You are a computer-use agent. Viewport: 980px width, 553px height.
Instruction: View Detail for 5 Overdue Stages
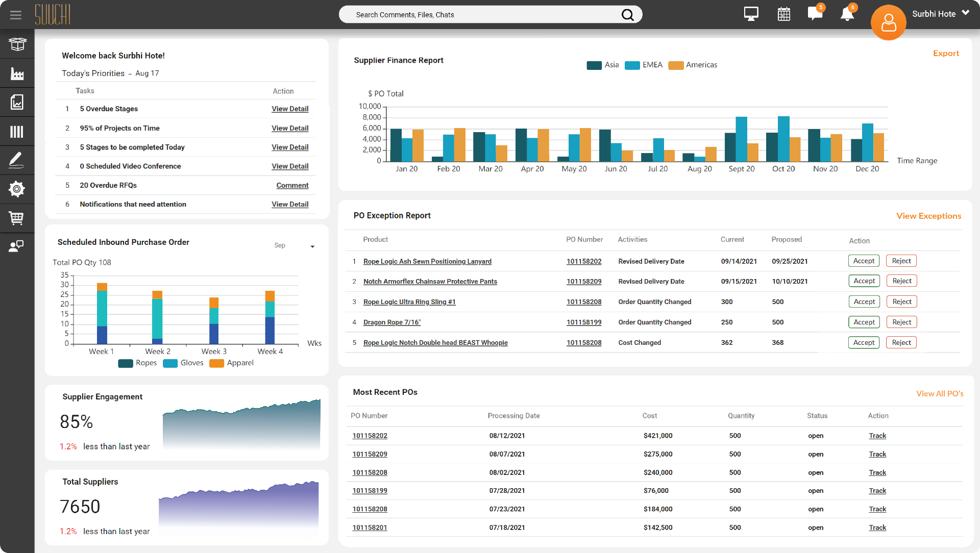pyautogui.click(x=290, y=109)
